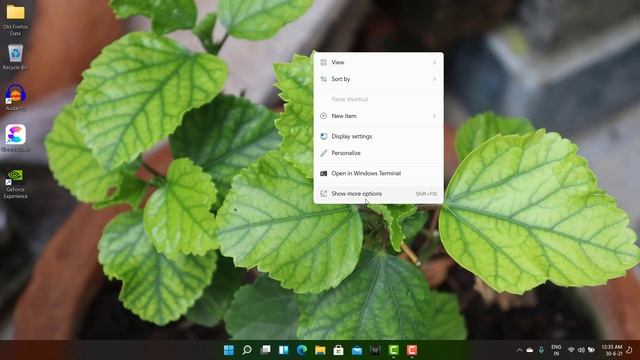Open File Explorer from taskbar

pos(320,350)
